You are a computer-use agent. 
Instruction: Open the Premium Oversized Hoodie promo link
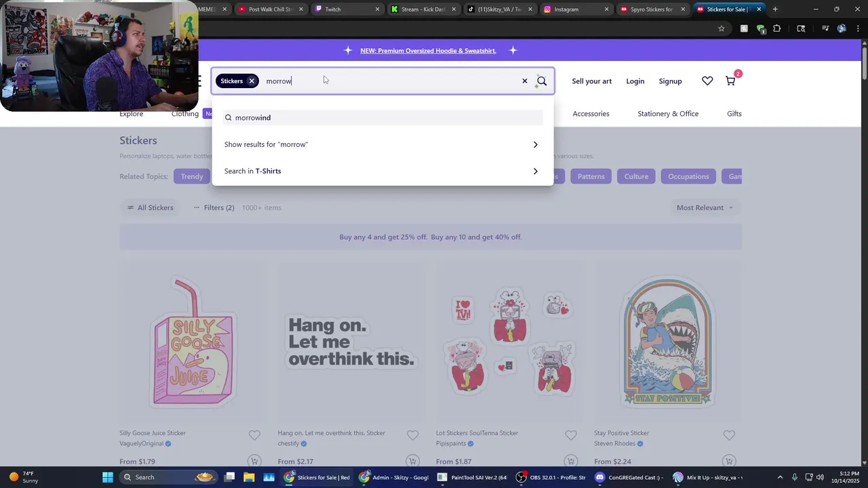(x=428, y=51)
